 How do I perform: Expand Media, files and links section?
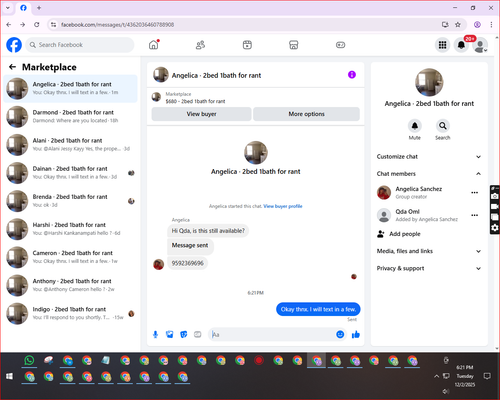click(x=429, y=251)
